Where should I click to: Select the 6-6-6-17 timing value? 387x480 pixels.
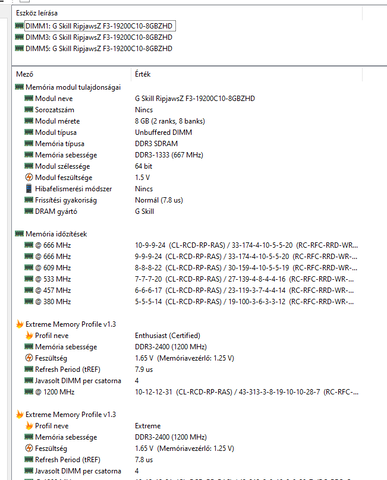click(244, 291)
